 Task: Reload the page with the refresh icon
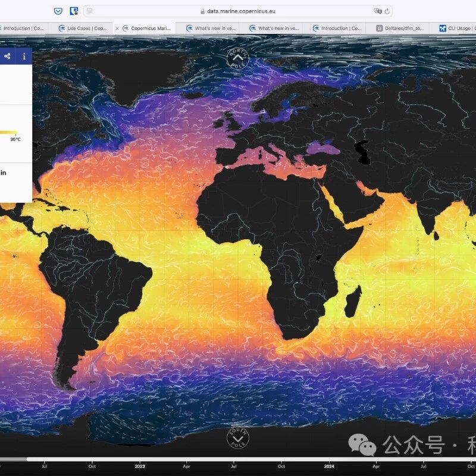coord(387,11)
